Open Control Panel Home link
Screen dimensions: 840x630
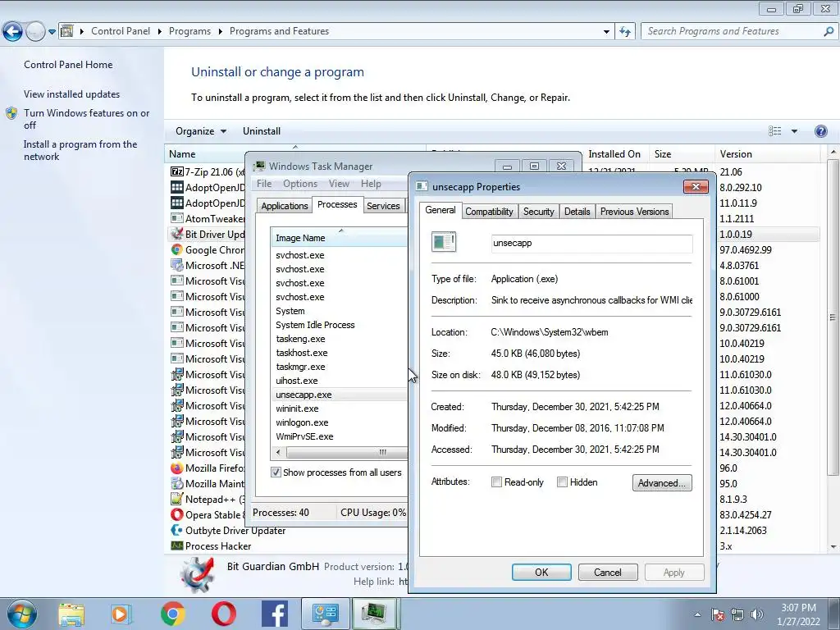click(68, 65)
